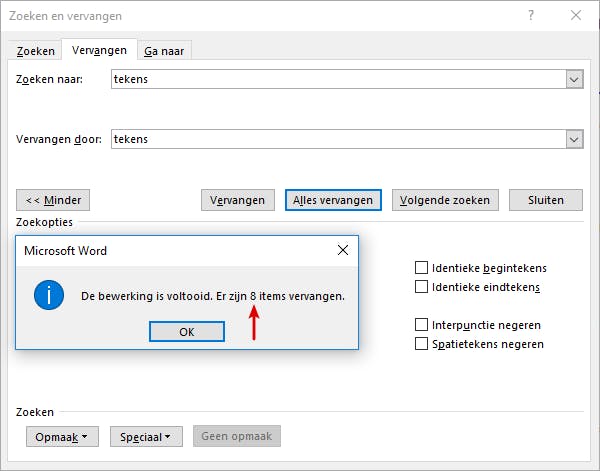Collapse options with the Minder button
This screenshot has height=471, width=600.
coord(54,200)
